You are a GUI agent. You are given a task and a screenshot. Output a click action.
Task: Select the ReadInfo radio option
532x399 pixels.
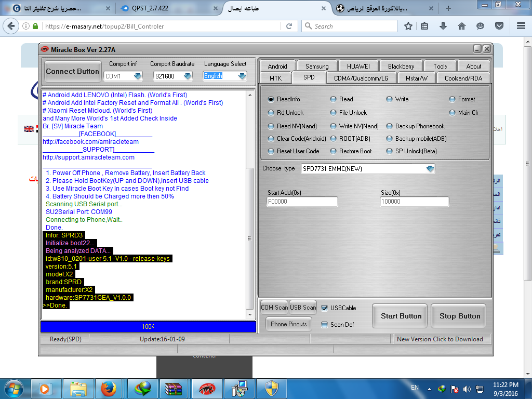coord(271,99)
